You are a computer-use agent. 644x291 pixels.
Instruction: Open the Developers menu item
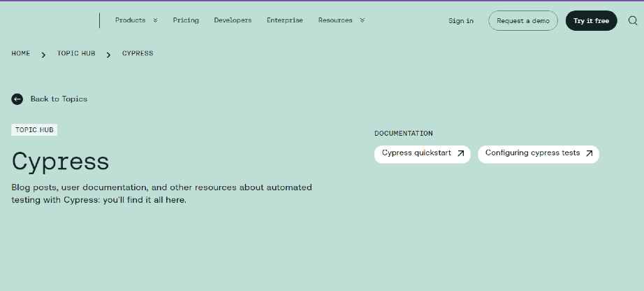pyautogui.click(x=233, y=20)
